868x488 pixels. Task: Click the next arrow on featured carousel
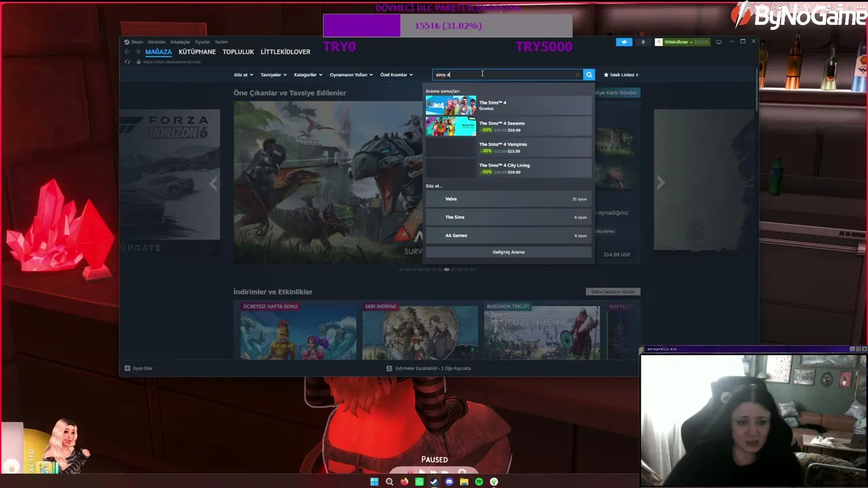[x=660, y=183]
